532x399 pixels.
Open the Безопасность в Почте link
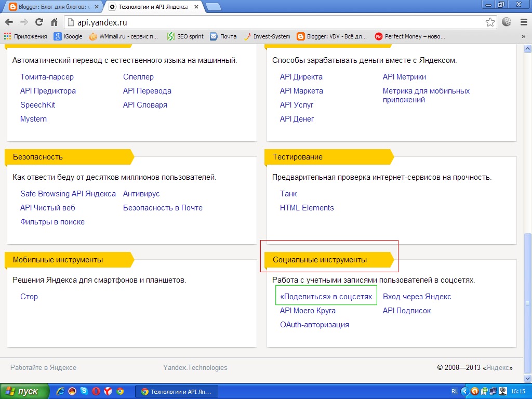163,208
